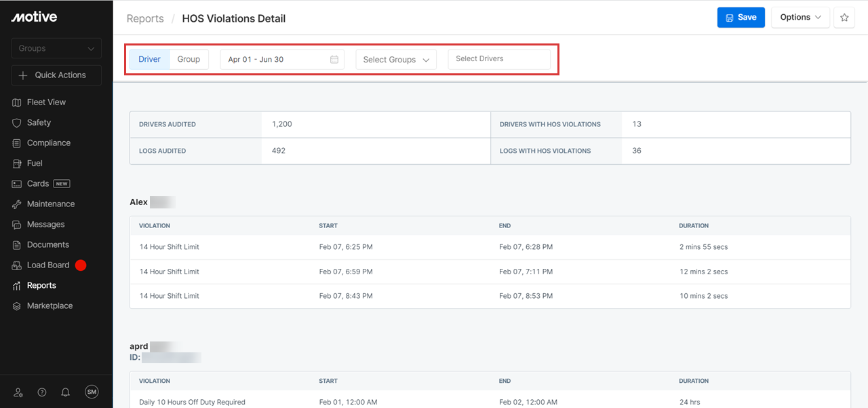Screen dimensions: 868x408
Task: Open the Select Groups dropdown
Action: (396, 60)
